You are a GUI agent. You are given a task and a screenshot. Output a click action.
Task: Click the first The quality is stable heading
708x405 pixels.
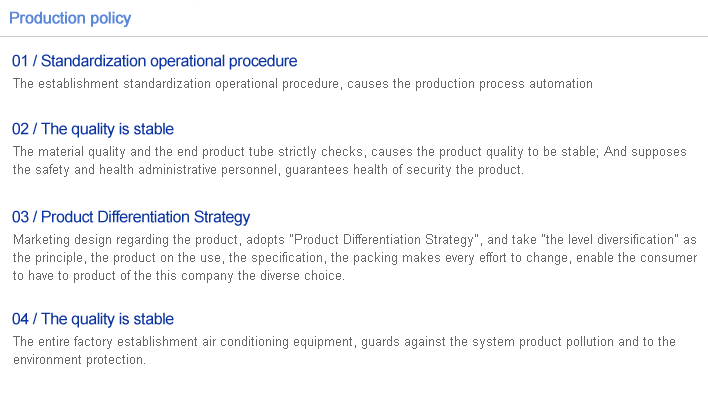tap(93, 129)
